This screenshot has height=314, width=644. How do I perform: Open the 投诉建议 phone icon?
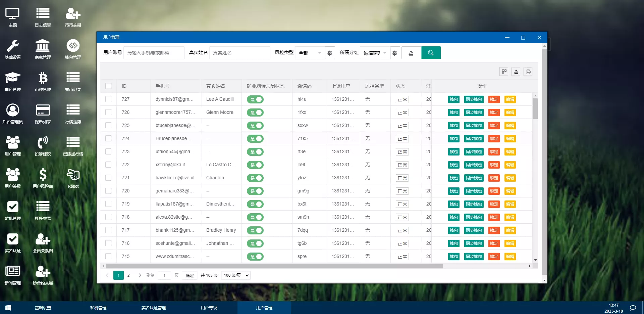click(x=43, y=146)
